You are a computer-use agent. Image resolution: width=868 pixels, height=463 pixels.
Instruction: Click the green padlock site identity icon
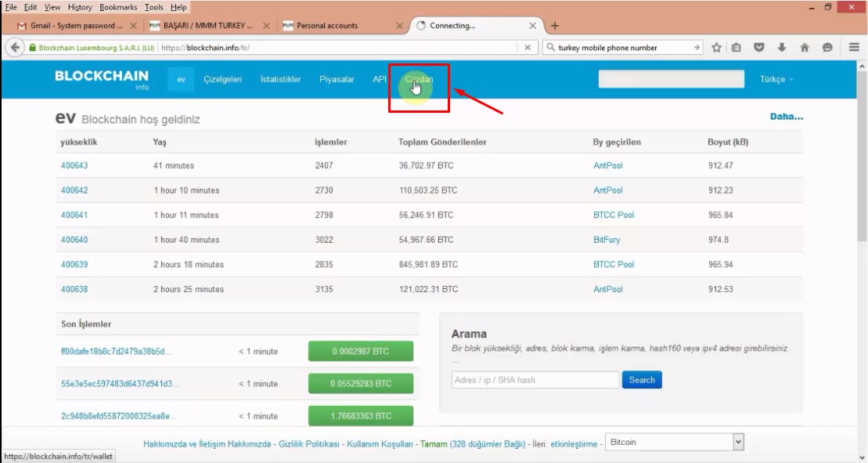point(33,48)
